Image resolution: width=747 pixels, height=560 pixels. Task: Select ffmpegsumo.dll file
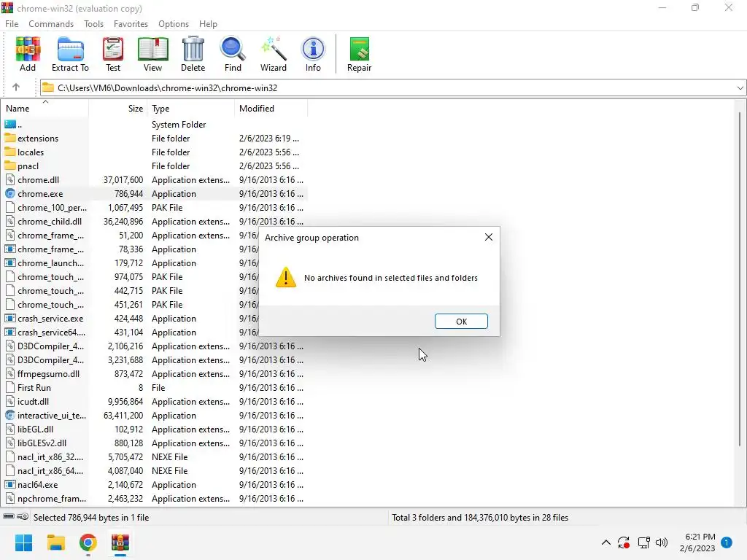point(155,374)
